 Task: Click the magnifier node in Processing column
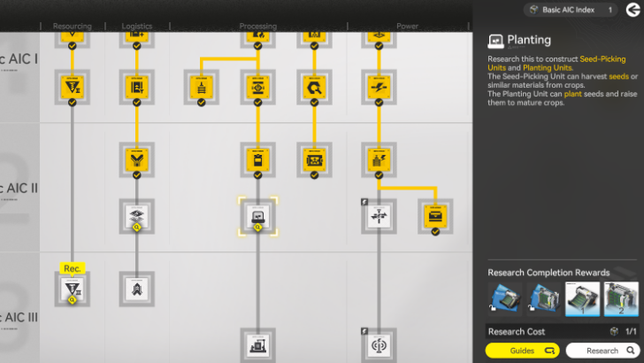coord(313,87)
